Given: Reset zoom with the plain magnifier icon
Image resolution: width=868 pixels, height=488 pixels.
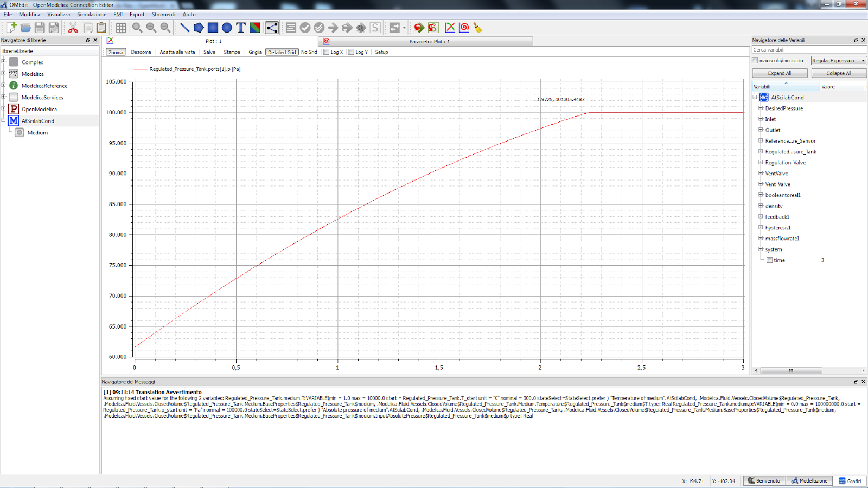Looking at the screenshot, I should coord(137,28).
